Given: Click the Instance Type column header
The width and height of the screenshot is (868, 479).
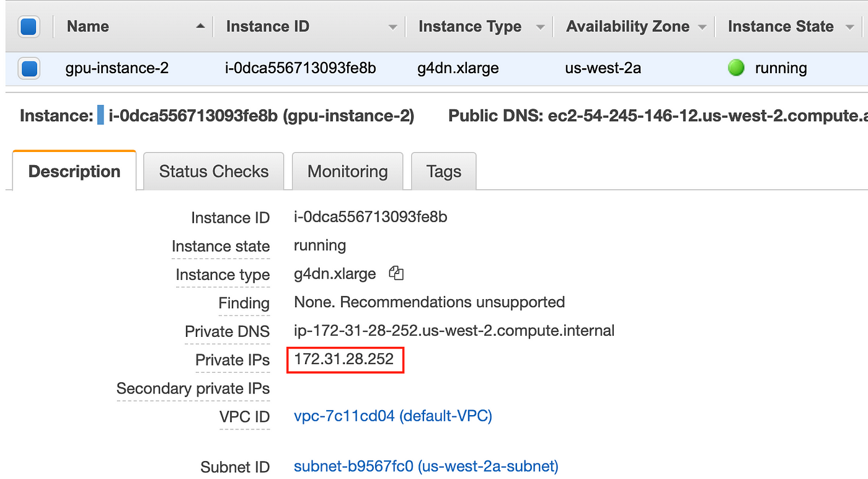Looking at the screenshot, I should (470, 27).
